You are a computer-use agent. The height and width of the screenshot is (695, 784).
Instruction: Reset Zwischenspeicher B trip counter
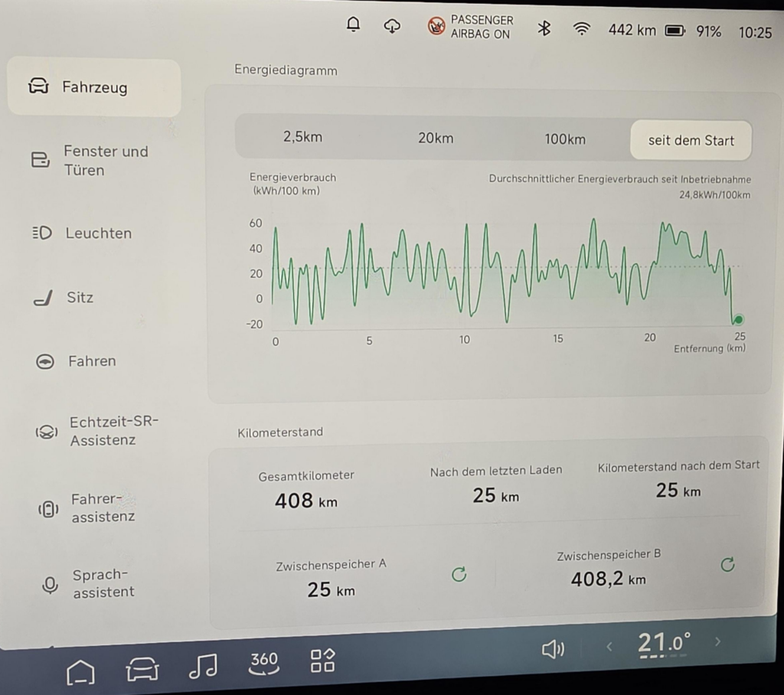pyautogui.click(x=727, y=565)
